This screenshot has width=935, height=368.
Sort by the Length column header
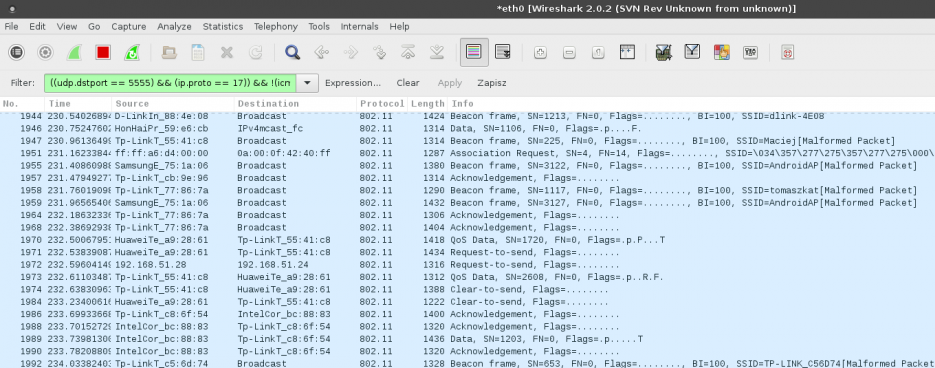pyautogui.click(x=427, y=104)
